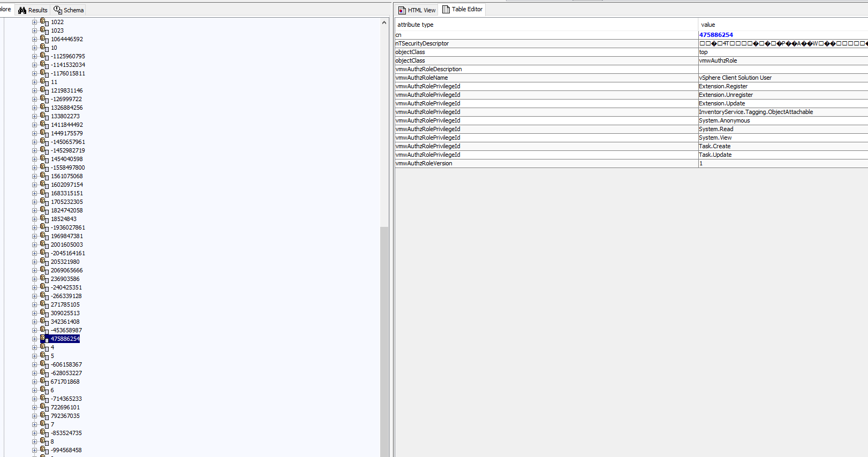Expand tree node 1449175579
This screenshot has height=457, width=868.
pos(34,133)
